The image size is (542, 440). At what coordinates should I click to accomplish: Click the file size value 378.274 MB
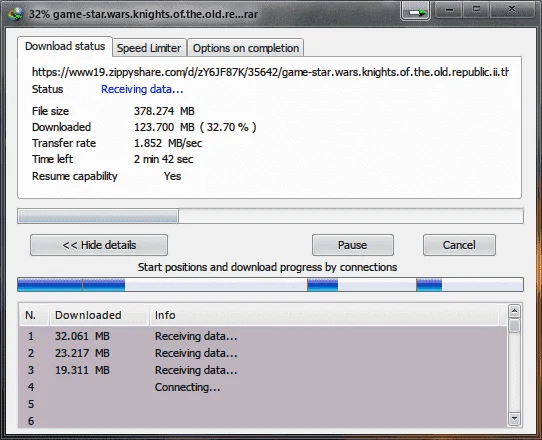coord(164,111)
